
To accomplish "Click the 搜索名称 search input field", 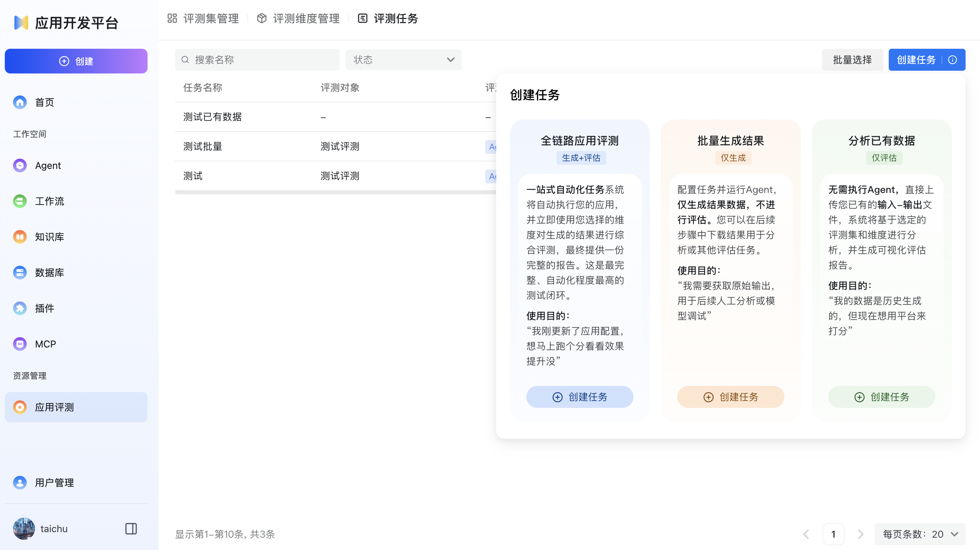I will pos(257,60).
